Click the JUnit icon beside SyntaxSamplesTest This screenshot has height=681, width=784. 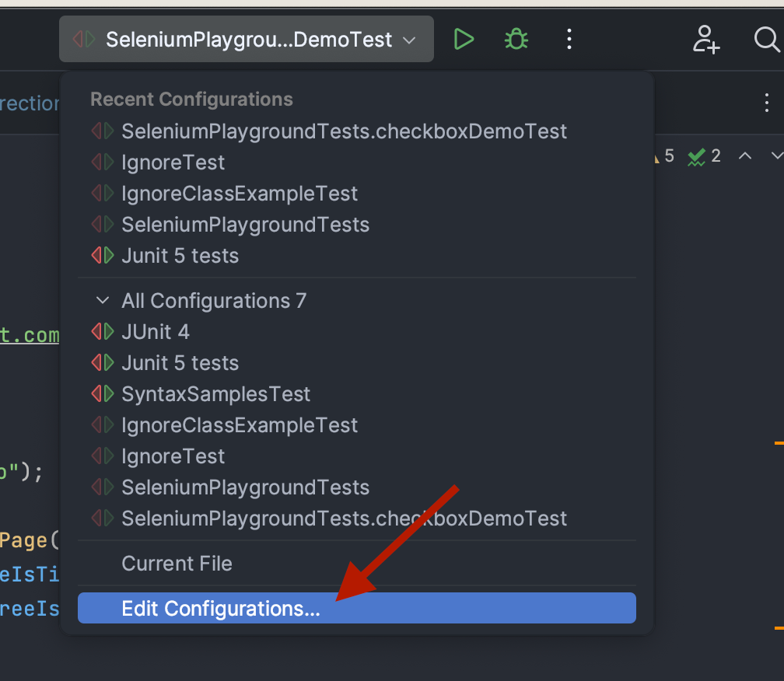[x=102, y=393]
